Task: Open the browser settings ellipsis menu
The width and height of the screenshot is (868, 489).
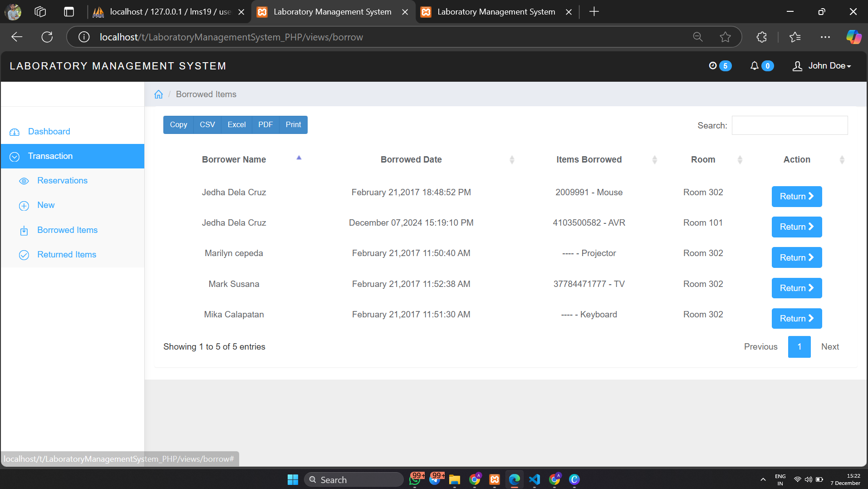Action: (x=825, y=37)
